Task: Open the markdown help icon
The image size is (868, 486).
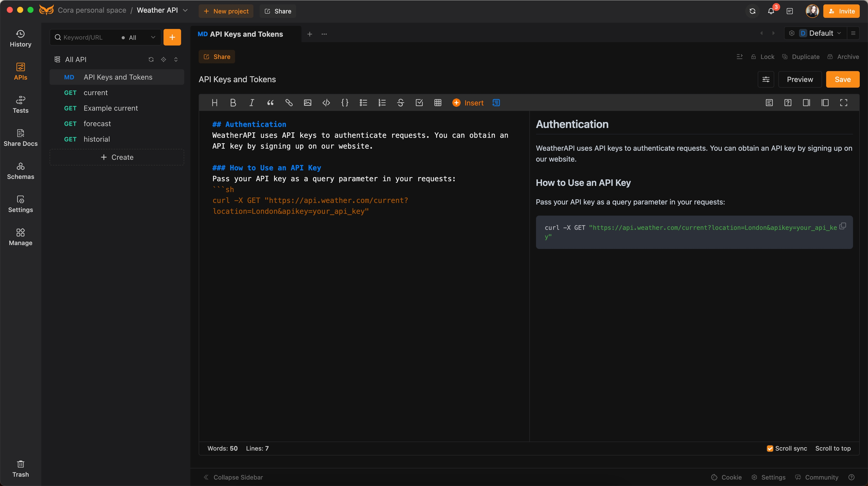Action: pos(788,103)
